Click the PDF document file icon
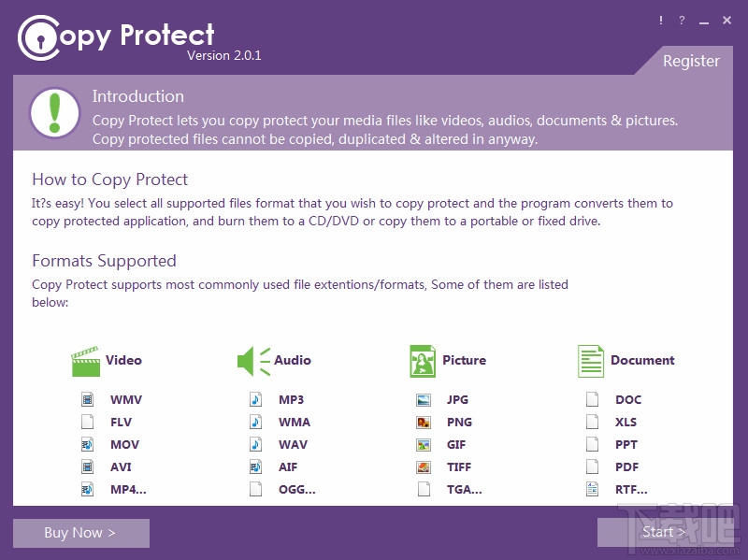The height and width of the screenshot is (560, 748). [x=592, y=467]
